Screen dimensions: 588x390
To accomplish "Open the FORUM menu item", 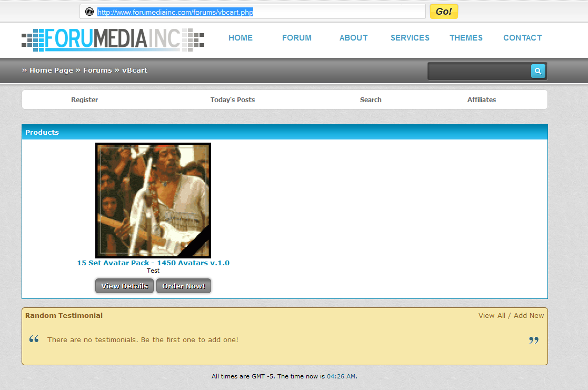I will point(296,38).
